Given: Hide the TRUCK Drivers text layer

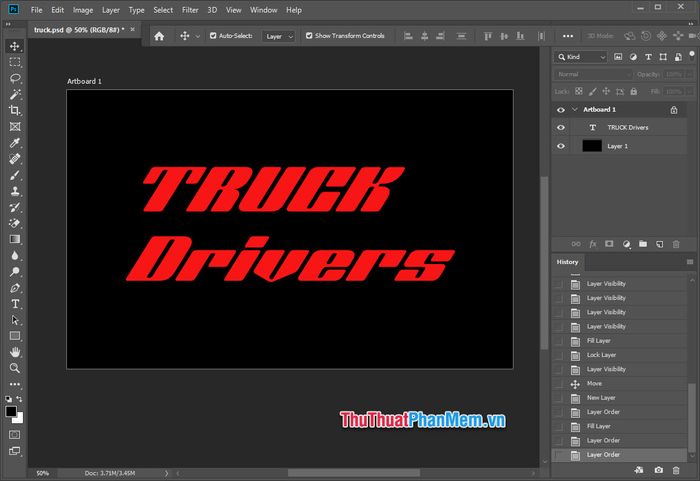Looking at the screenshot, I should 561,128.
